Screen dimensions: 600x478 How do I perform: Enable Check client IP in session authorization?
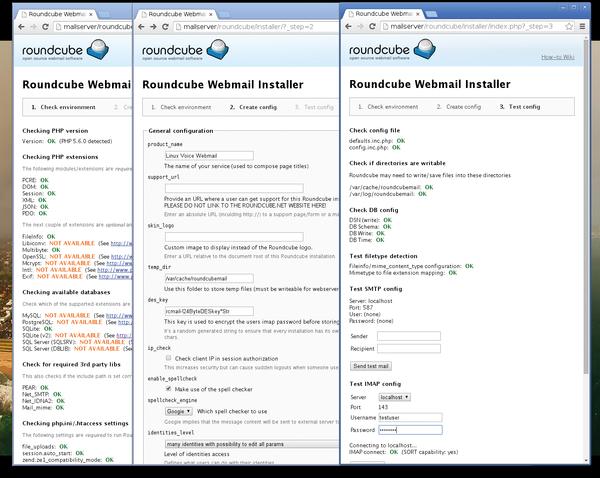(168, 358)
